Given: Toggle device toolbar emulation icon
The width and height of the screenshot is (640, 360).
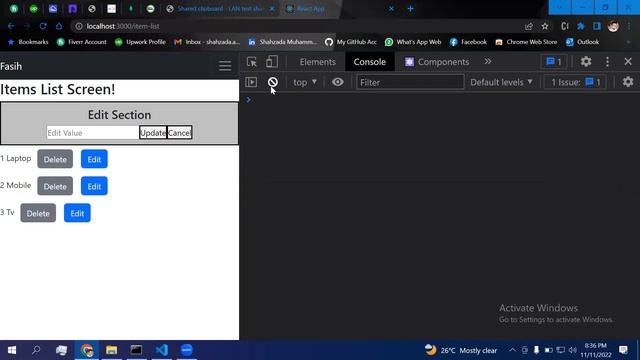Looking at the screenshot, I should 271,62.
